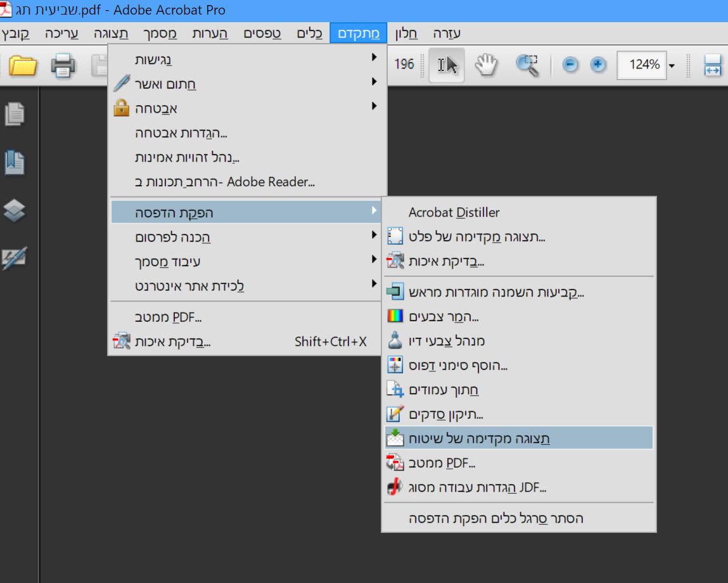The image size is (728, 583).
Task: Click the rainbow convert colors icon
Action: [395, 316]
